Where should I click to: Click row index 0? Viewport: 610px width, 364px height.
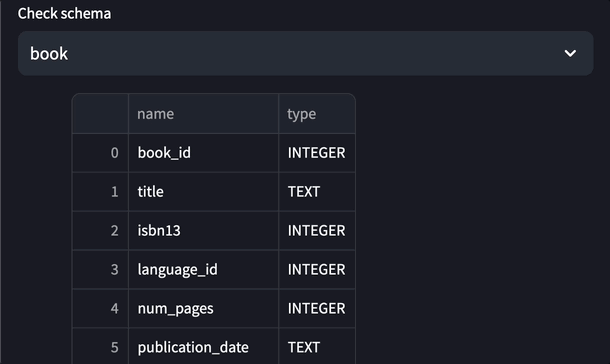click(100, 153)
